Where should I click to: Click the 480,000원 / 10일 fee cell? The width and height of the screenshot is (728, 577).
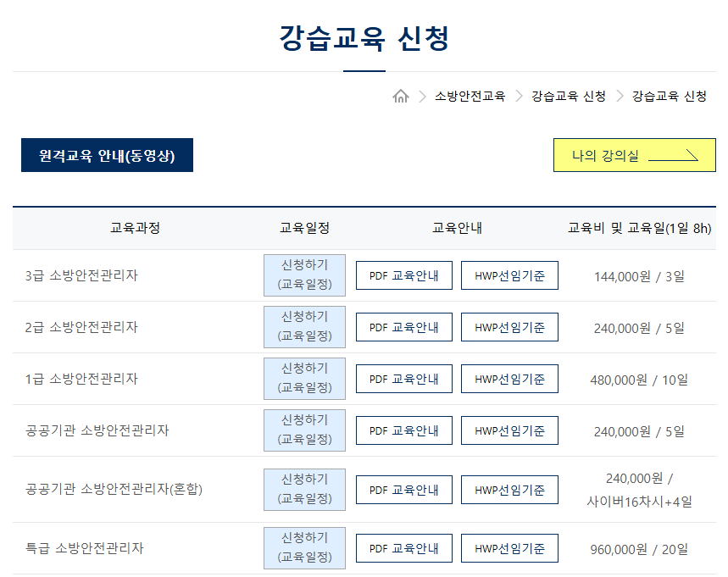pyautogui.click(x=639, y=380)
